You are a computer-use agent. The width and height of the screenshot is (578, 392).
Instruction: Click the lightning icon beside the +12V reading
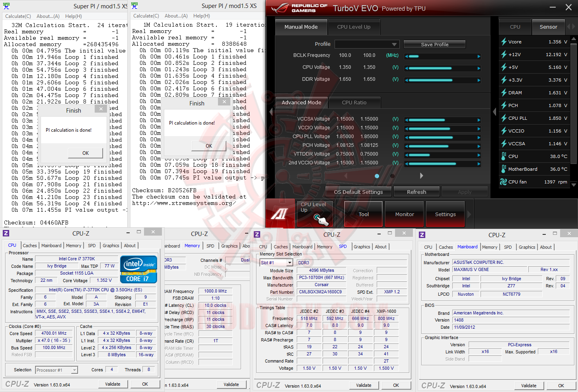pyautogui.click(x=504, y=55)
